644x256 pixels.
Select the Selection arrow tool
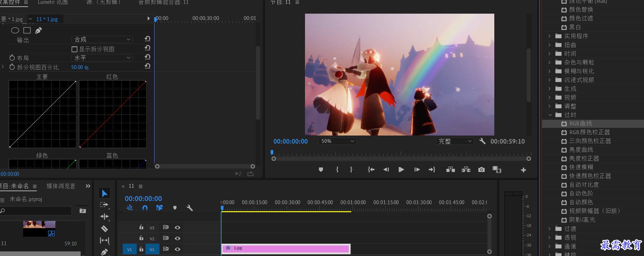point(104,193)
